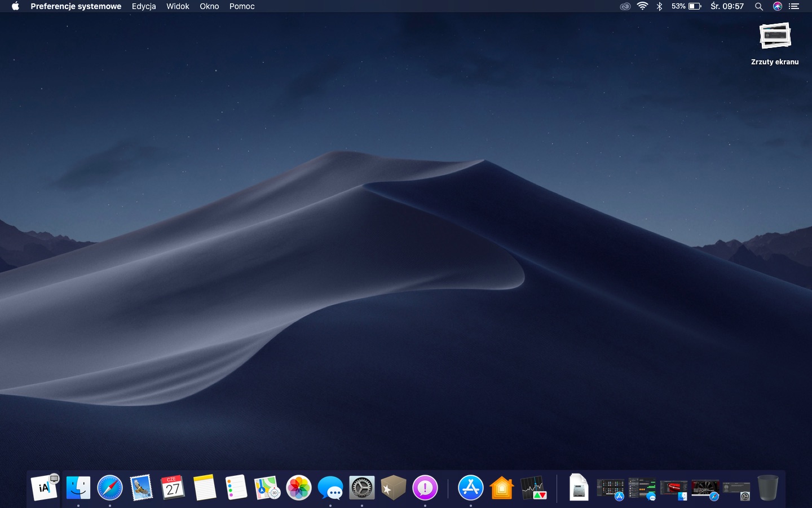The height and width of the screenshot is (508, 812).
Task: Open Messages from the Dock
Action: [330, 488]
